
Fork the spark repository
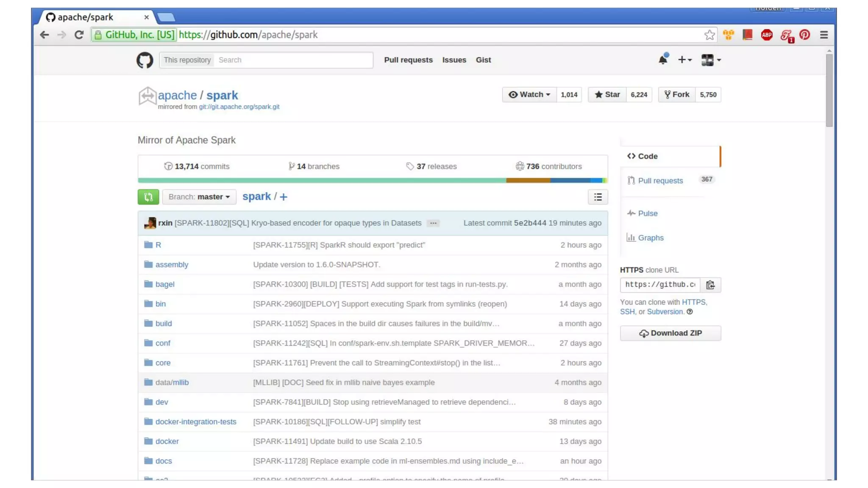pyautogui.click(x=676, y=94)
